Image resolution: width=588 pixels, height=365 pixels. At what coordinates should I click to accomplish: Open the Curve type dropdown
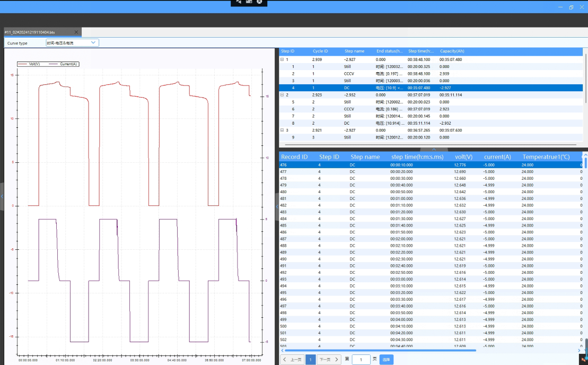point(72,42)
